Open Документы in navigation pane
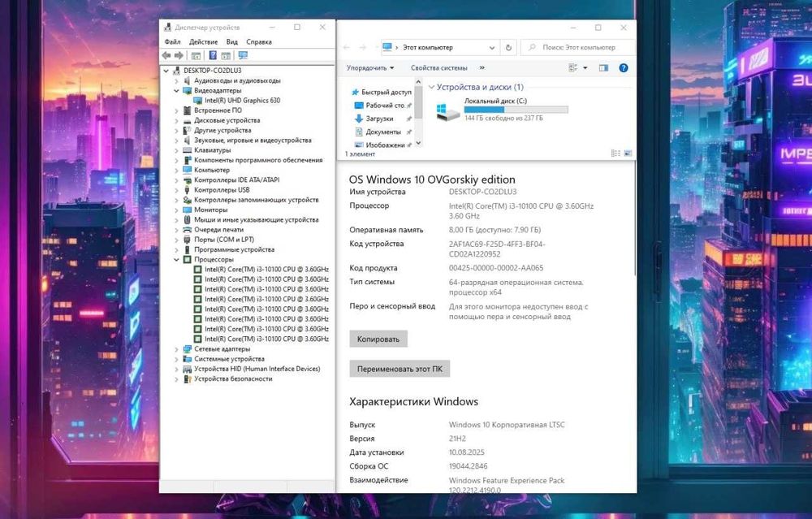 (x=383, y=132)
